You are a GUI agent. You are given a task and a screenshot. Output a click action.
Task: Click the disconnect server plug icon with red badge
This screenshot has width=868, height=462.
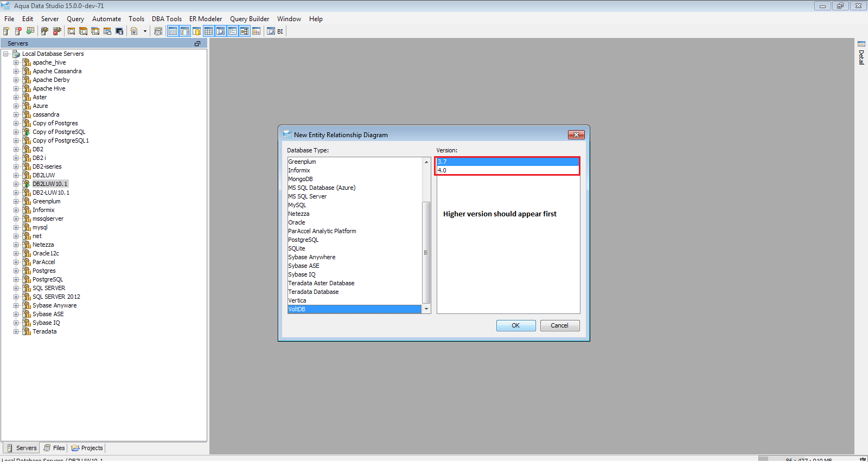click(x=57, y=31)
